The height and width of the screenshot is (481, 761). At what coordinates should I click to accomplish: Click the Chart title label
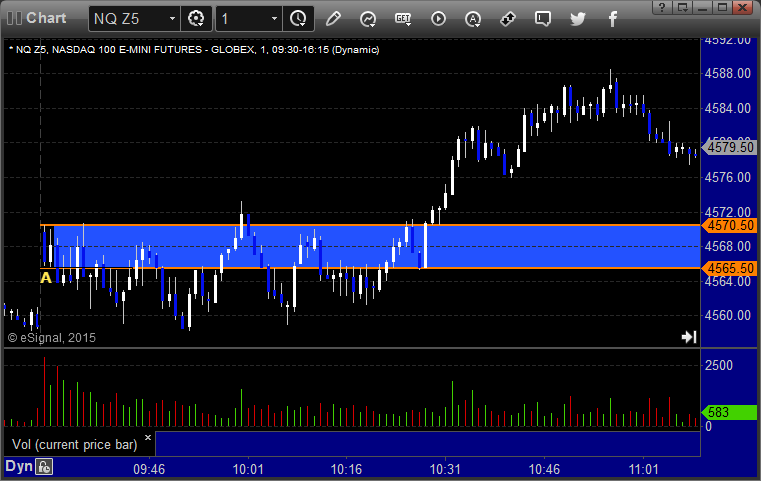click(x=46, y=18)
